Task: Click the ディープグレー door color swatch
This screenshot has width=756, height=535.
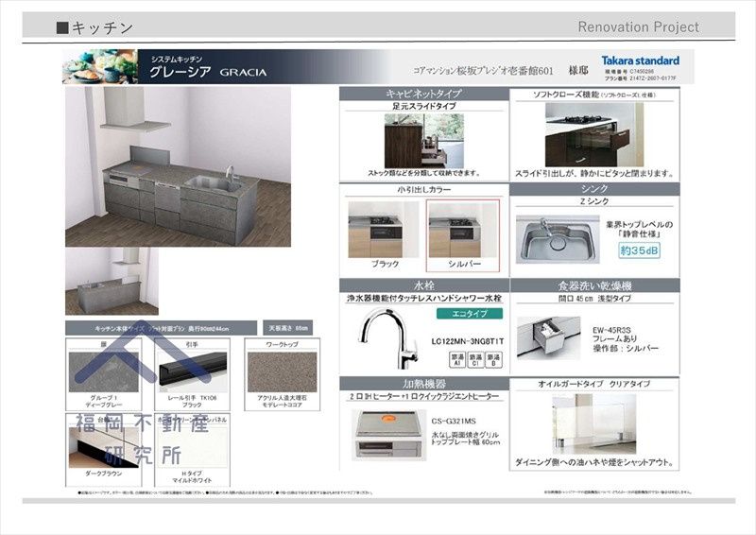Action: click(103, 371)
